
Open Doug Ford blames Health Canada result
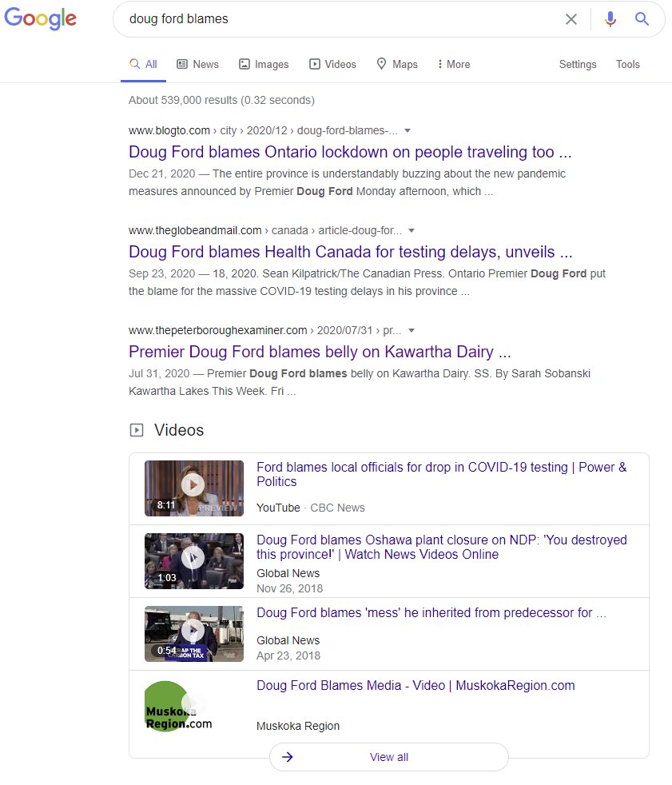pyautogui.click(x=350, y=252)
